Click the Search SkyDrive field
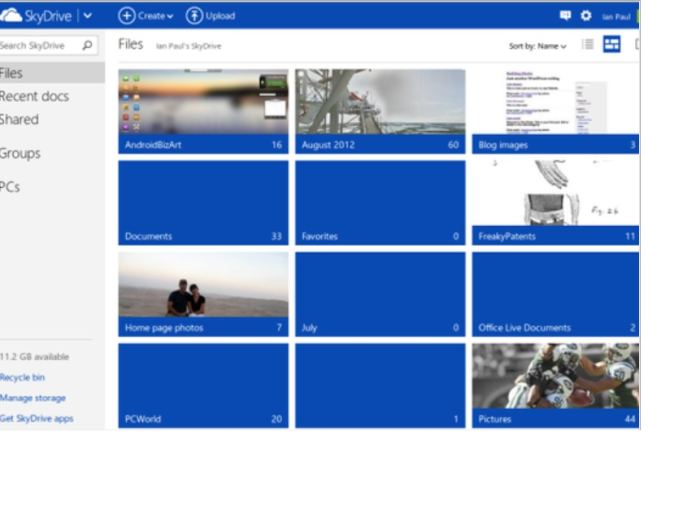 pos(48,45)
